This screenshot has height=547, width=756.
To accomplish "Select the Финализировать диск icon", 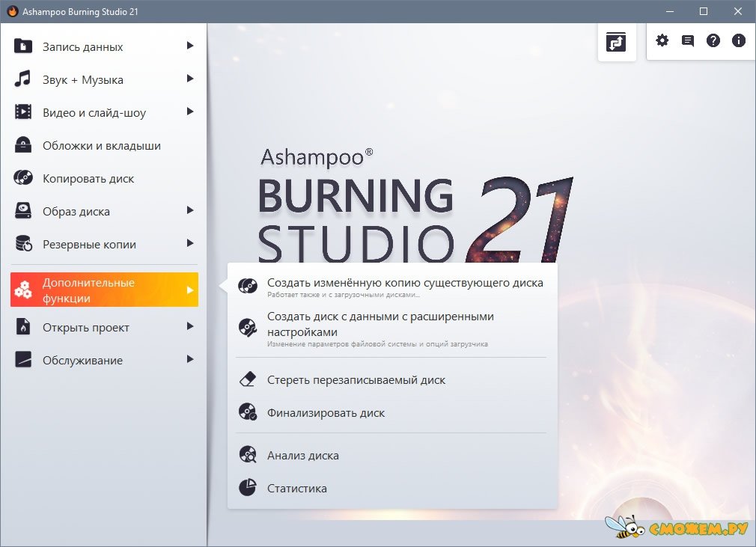I will pos(248,412).
